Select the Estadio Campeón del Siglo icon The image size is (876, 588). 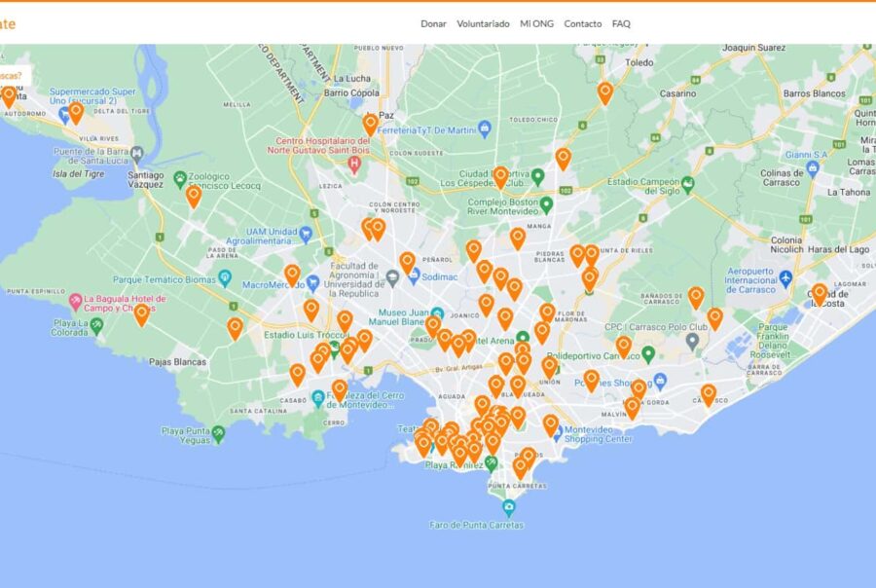point(688,183)
